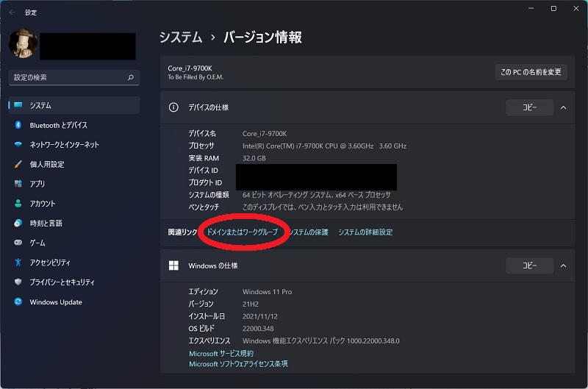The height and width of the screenshot is (389, 588).
Task: Open the アプリ settings page
Action: [x=74, y=183]
